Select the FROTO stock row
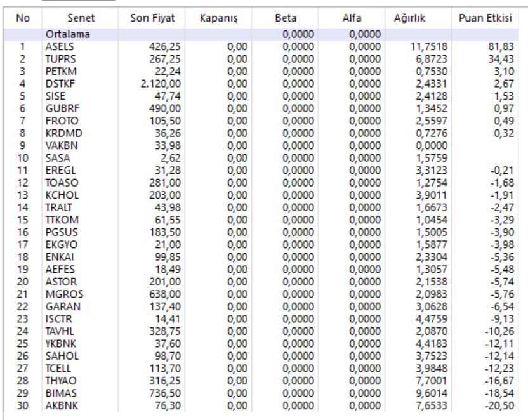This screenshot has width=528, height=420. [261, 121]
